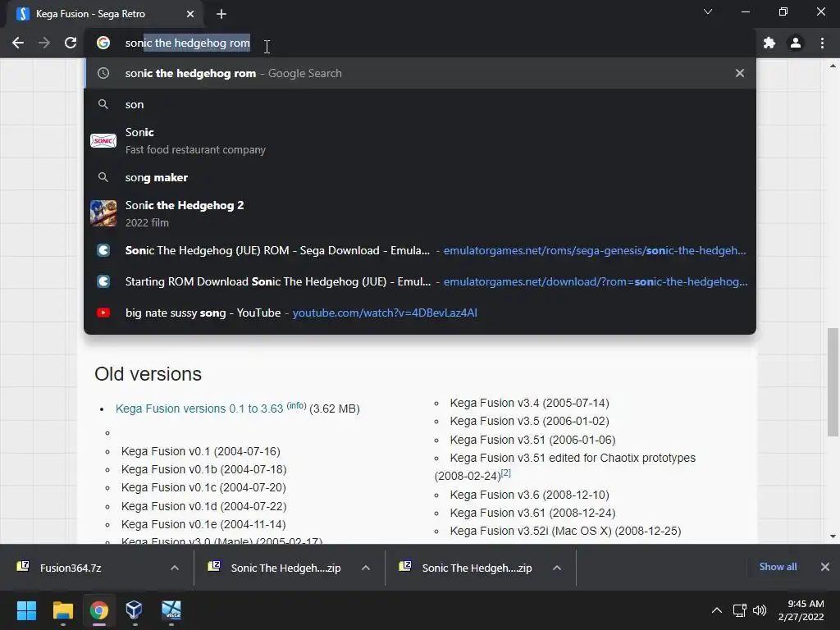Open a new tab with plus button
Viewport: 840px width, 630px height.
(221, 14)
